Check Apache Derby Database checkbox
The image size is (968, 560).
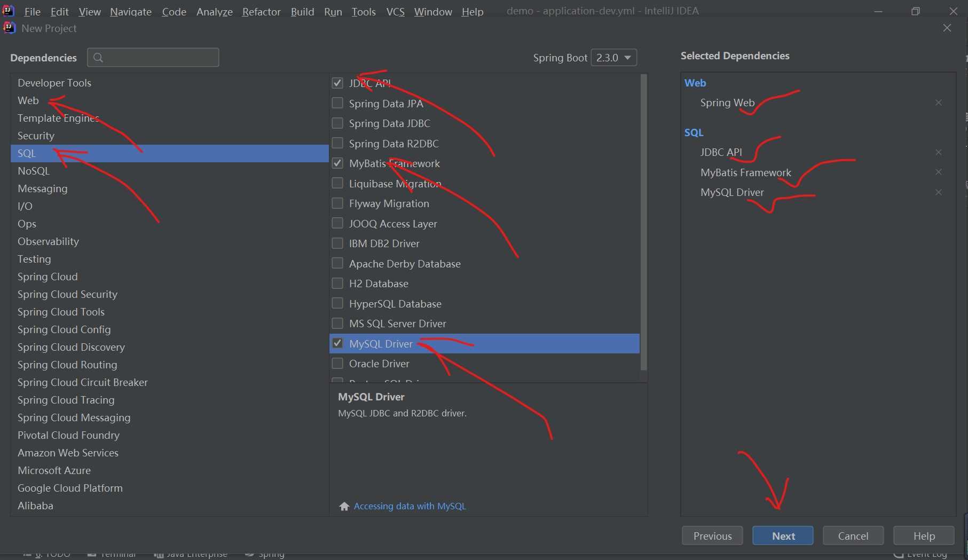[337, 263]
